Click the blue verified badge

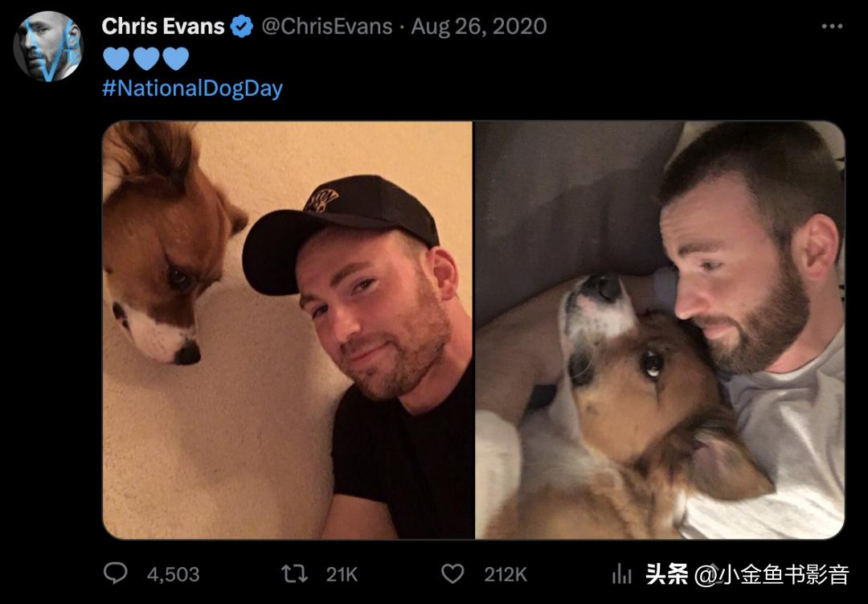click(x=242, y=27)
